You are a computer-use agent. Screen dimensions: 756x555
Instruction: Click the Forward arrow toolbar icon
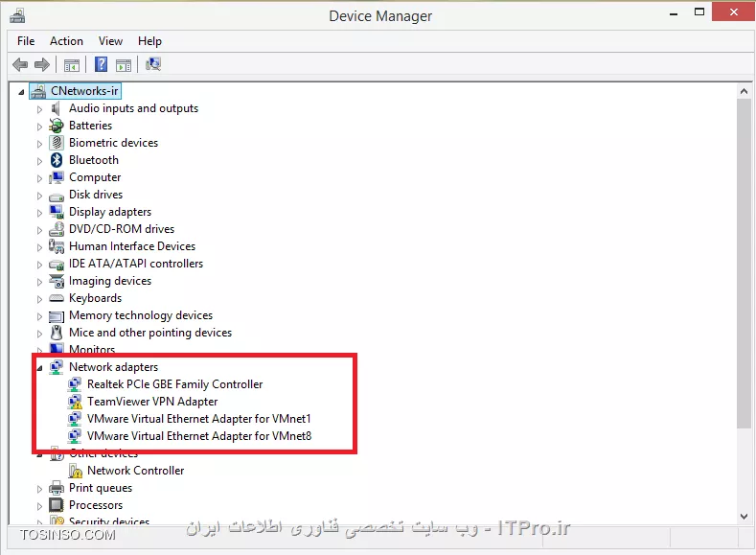42,64
